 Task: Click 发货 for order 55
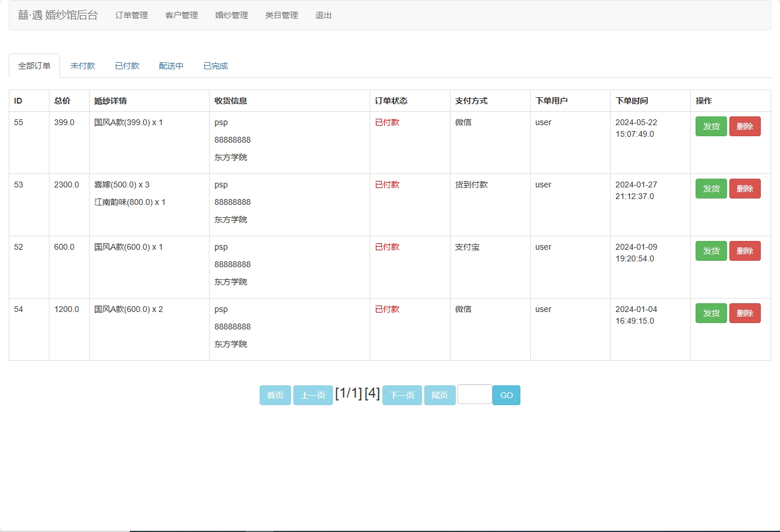point(711,126)
